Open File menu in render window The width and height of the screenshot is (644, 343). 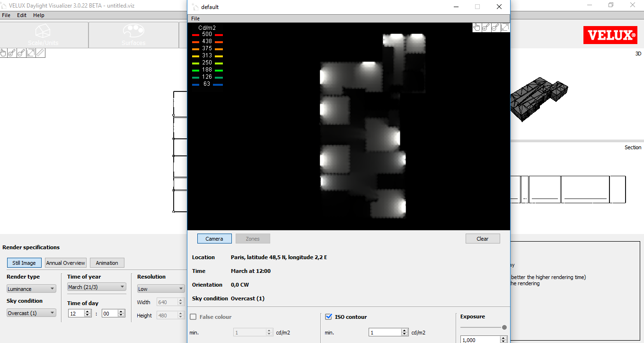195,18
